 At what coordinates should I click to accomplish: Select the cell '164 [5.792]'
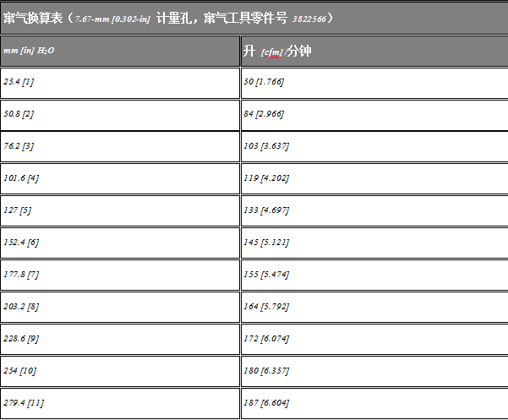click(374, 307)
